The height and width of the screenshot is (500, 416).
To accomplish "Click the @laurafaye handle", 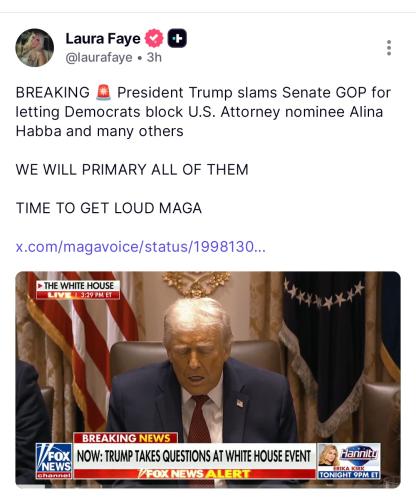I will [99, 58].
